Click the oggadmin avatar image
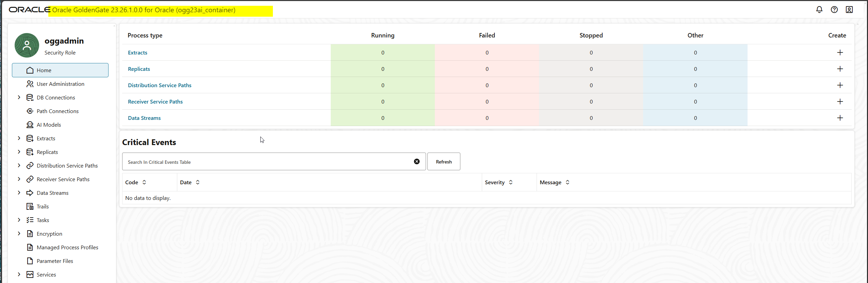Image resolution: width=868 pixels, height=283 pixels. pyautogui.click(x=27, y=45)
